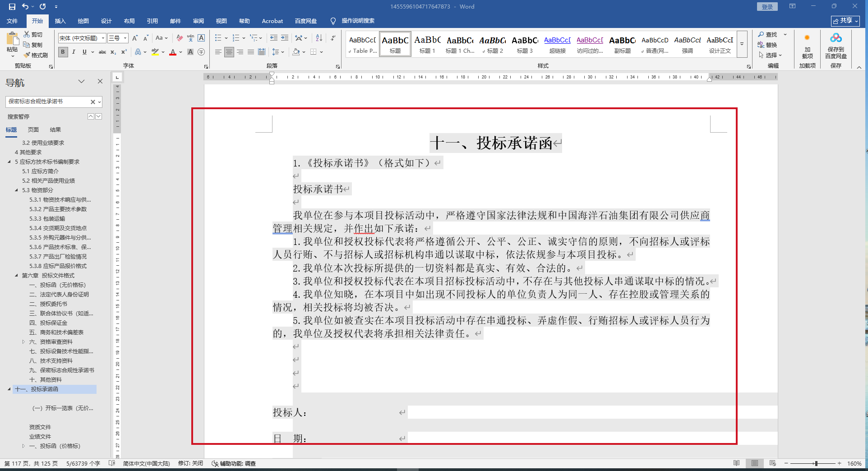
Task: Align text to the right
Action: coord(240,52)
